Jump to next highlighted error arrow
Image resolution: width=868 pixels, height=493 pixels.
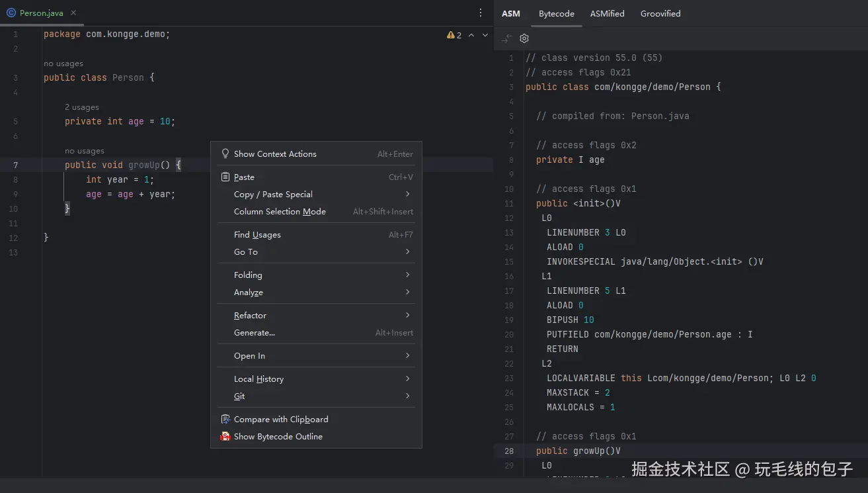point(485,35)
